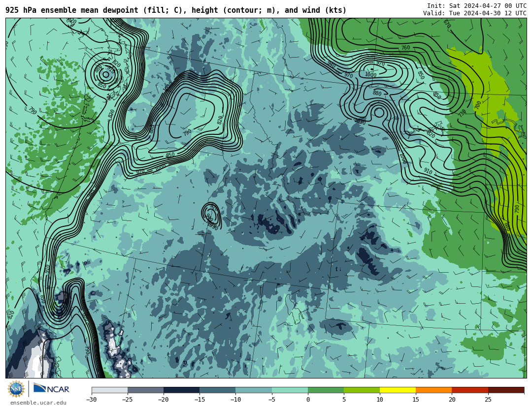Click the colorbar label '-25'

[127, 400]
